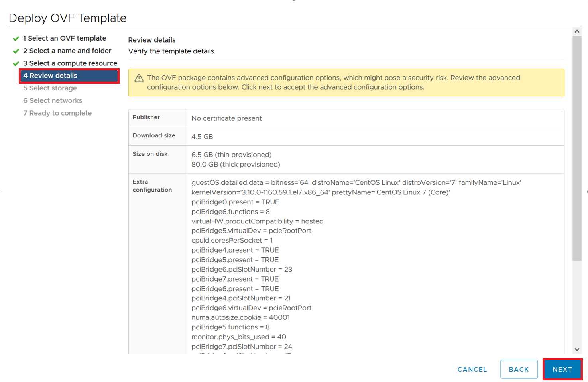Image resolution: width=588 pixels, height=382 pixels.
Task: Select step 7 Ready to complete
Action: (57, 113)
